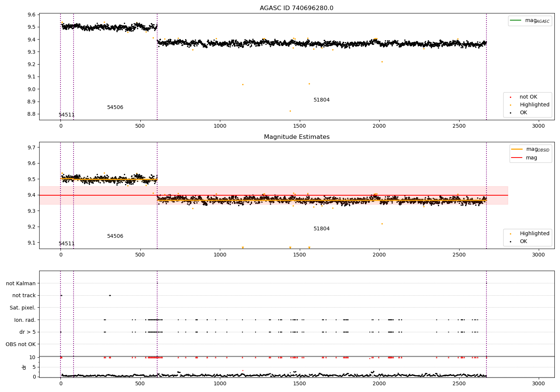Click the 'dr > 5' row label

28,332
